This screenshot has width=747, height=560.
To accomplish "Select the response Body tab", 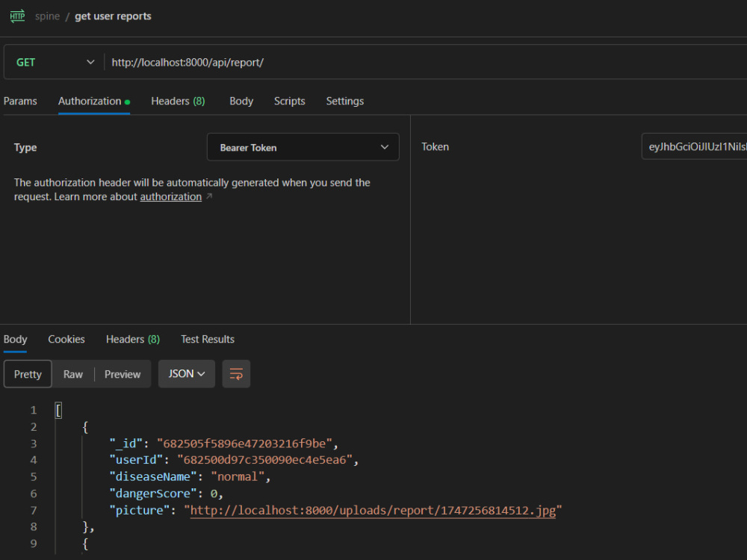I will [15, 339].
